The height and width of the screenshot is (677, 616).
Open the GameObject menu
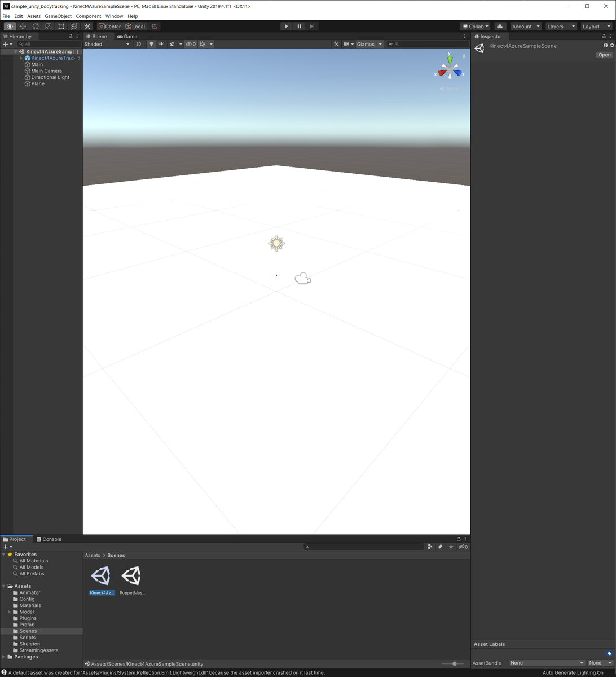(58, 16)
